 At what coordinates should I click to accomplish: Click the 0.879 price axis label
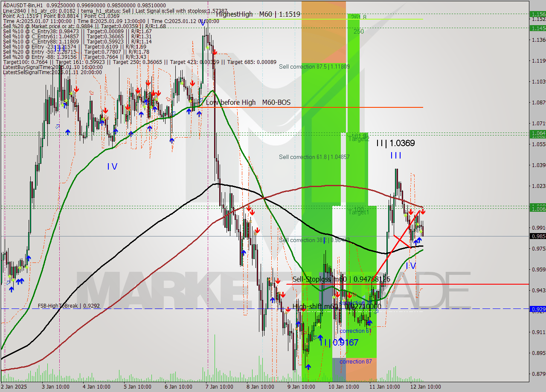[538, 374]
